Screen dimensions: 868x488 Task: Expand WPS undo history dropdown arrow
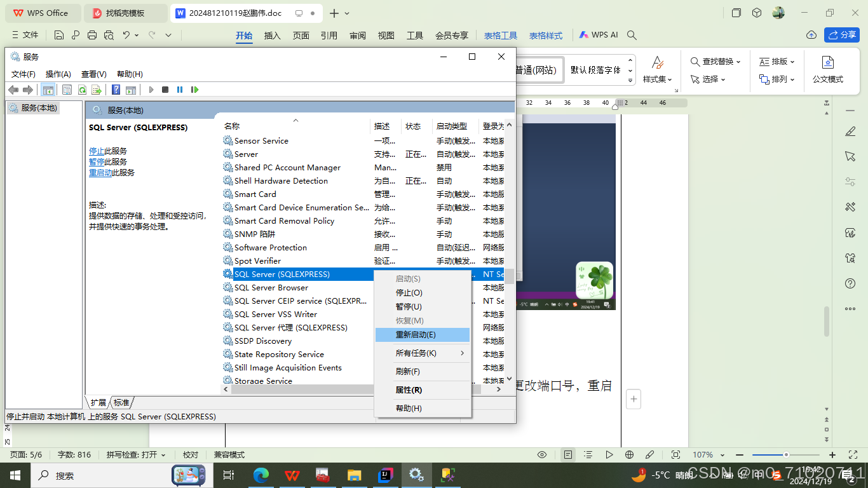[137, 36]
